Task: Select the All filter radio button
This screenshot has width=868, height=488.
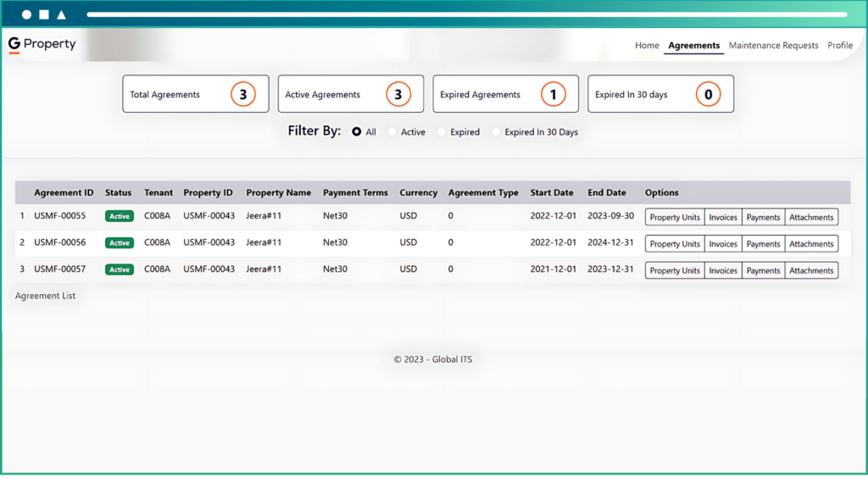Action: [357, 132]
